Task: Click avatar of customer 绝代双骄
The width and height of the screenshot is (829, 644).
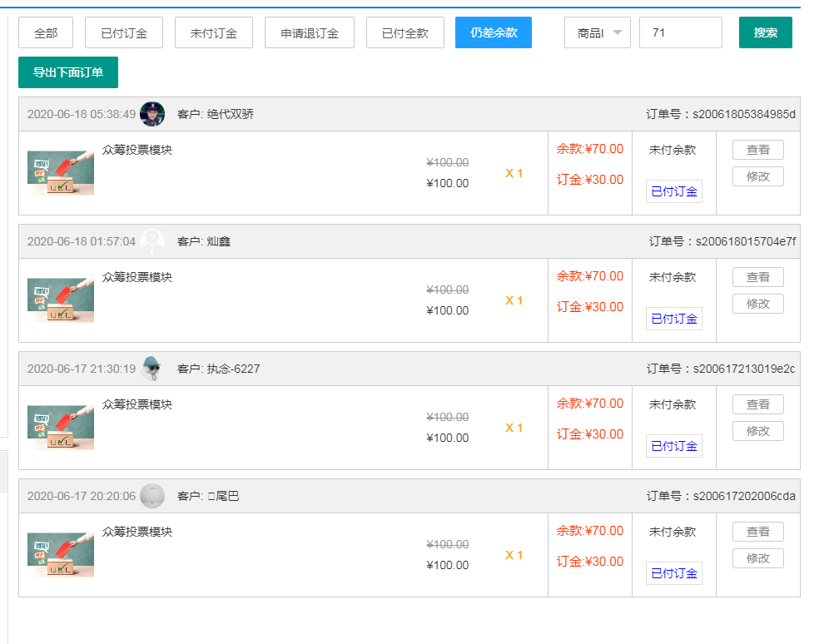Action: click(152, 114)
